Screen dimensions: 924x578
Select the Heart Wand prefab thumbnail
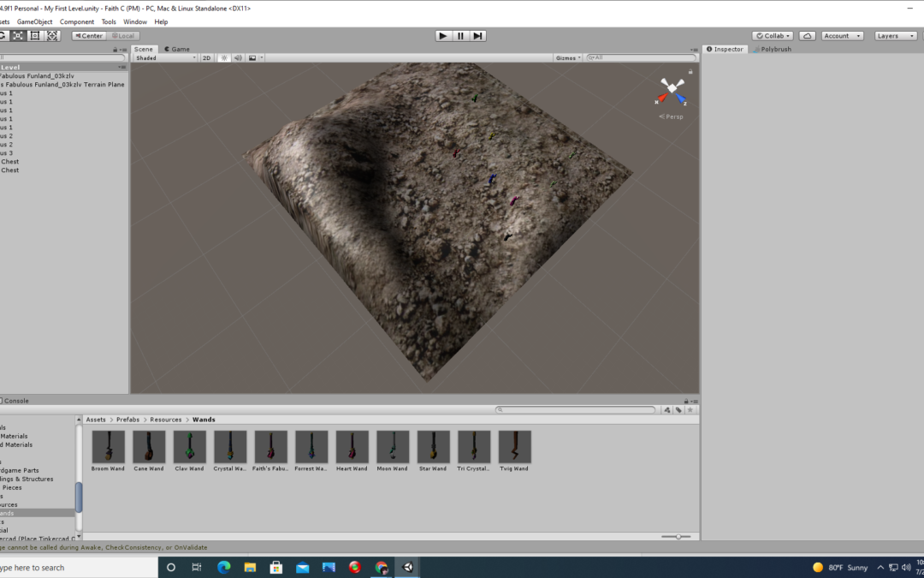tap(352, 447)
